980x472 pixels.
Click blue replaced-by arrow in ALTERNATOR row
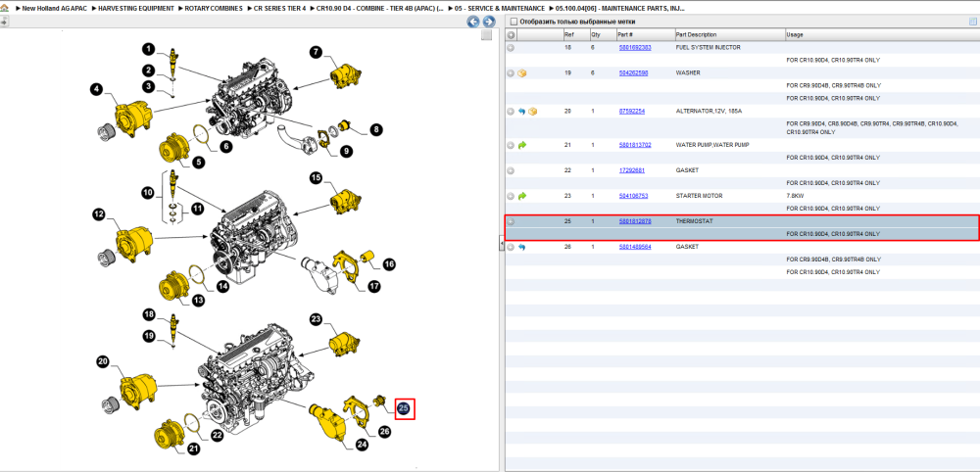tap(522, 111)
